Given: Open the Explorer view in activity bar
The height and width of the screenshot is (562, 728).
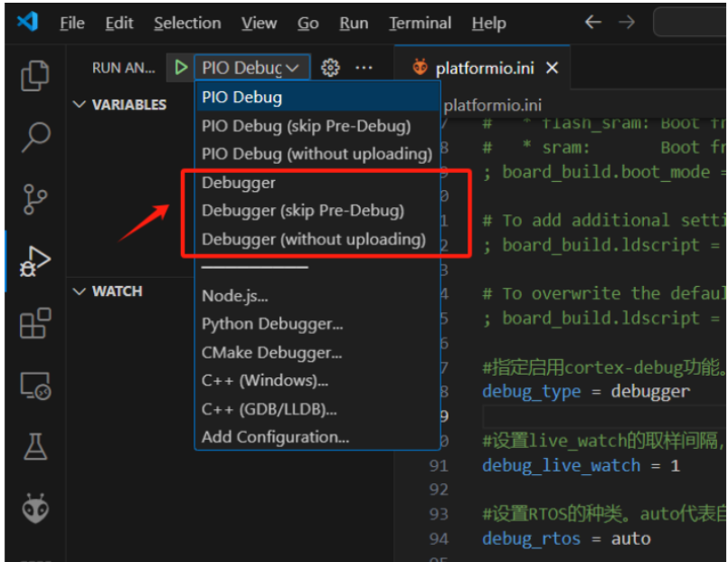Looking at the screenshot, I should (x=35, y=76).
